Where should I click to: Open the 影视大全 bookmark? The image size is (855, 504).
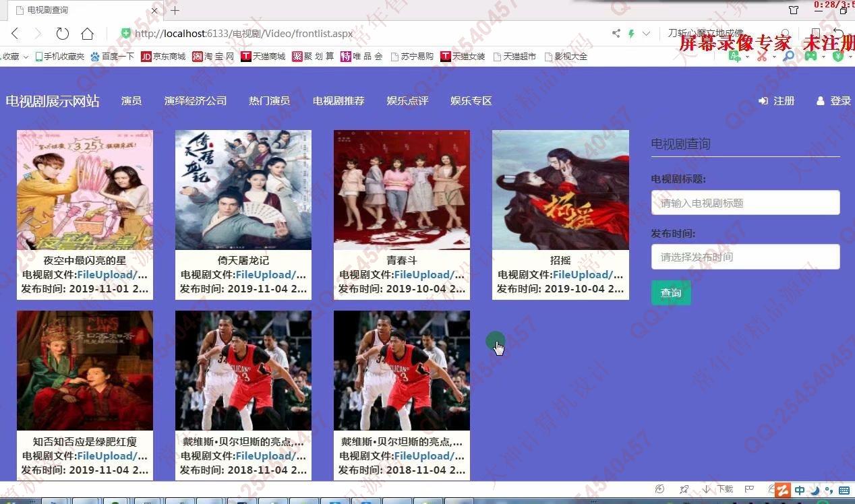[x=566, y=57]
